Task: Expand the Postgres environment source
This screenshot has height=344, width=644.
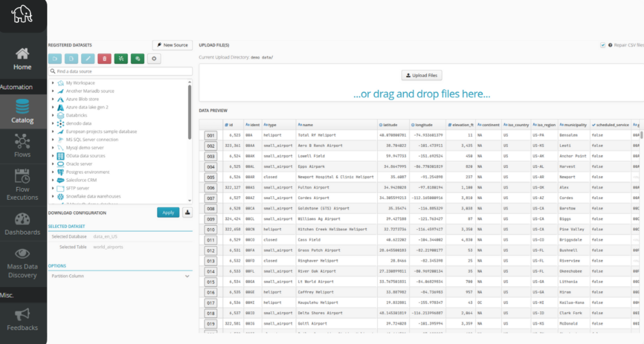Action: click(53, 172)
